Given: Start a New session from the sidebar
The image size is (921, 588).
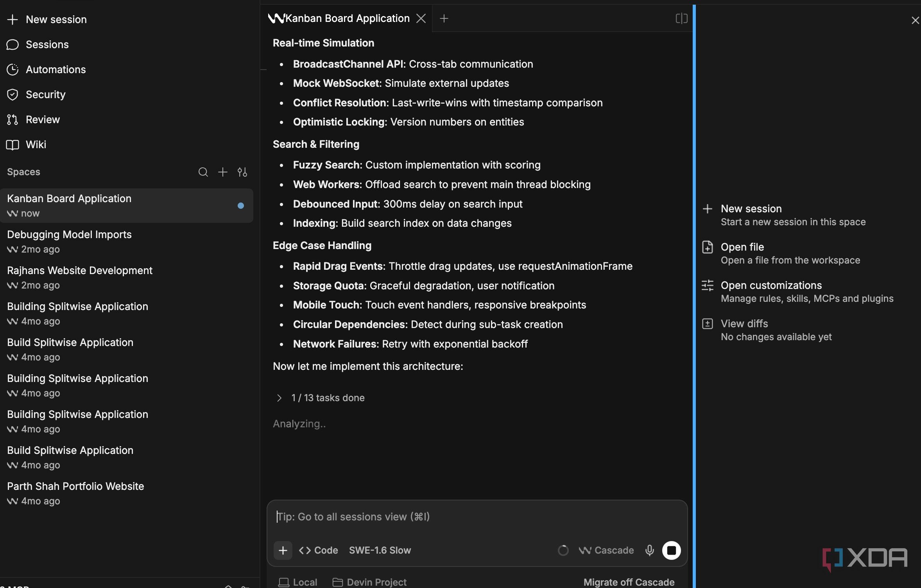Looking at the screenshot, I should click(47, 20).
